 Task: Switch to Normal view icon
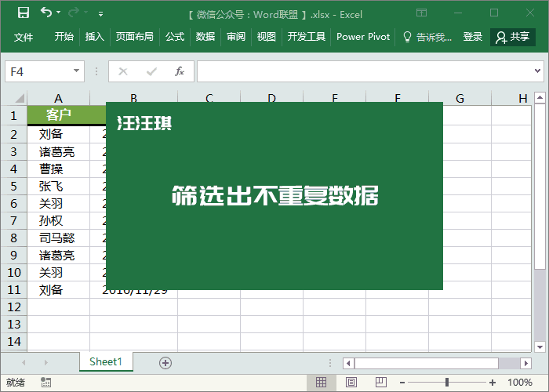(321, 383)
